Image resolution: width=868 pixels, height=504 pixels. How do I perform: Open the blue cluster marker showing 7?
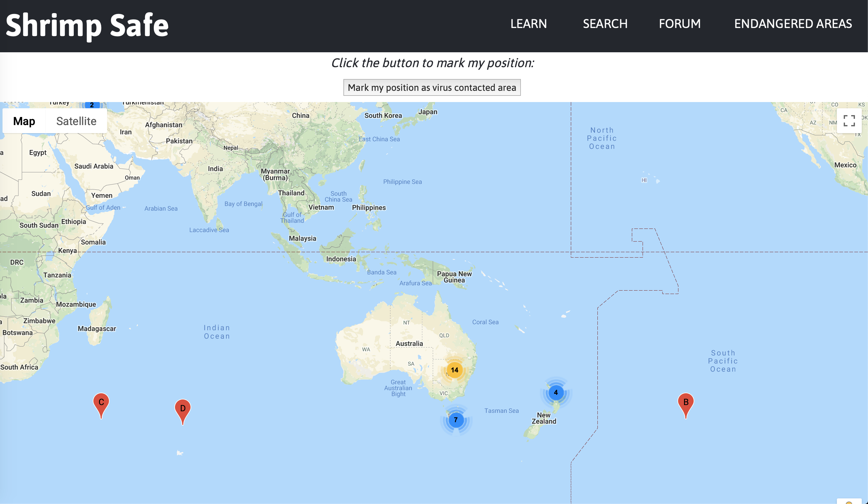tap(456, 420)
